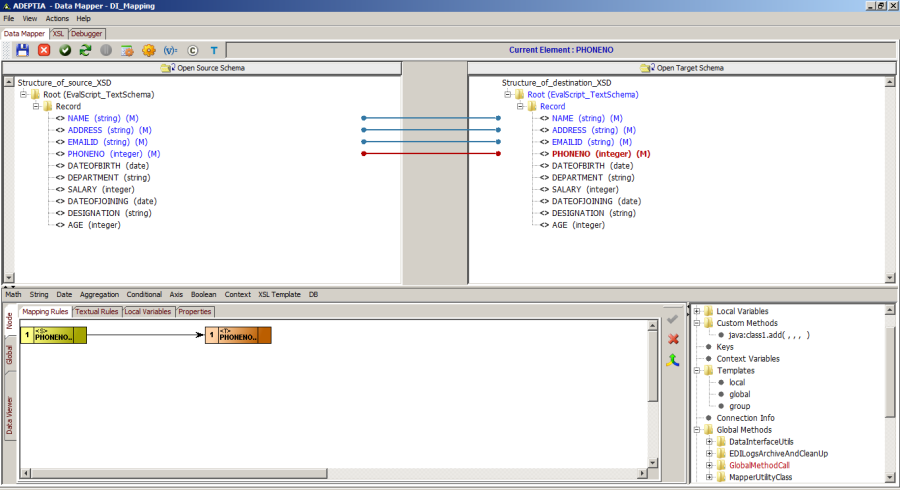Viewport: 900px width, 490px height.
Task: Collapse the Templates tree node
Action: (696, 370)
